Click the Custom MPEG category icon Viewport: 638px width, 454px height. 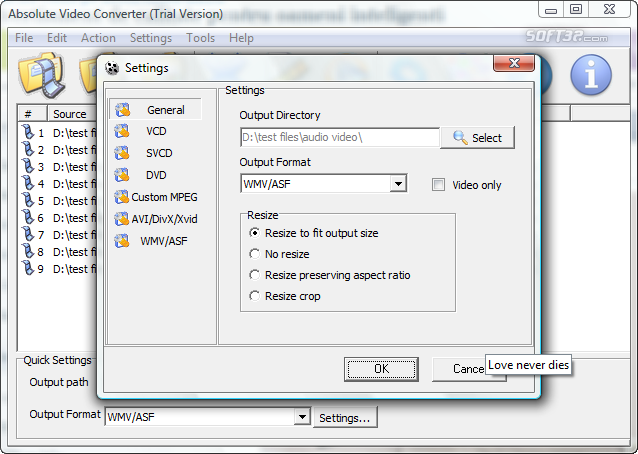pyautogui.click(x=122, y=197)
